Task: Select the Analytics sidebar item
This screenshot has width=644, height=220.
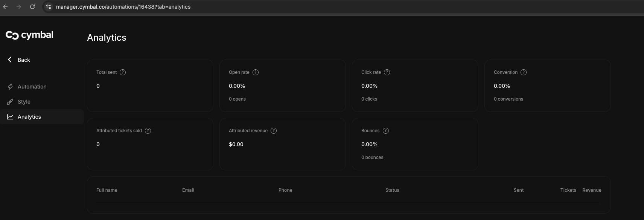Action: (42, 117)
